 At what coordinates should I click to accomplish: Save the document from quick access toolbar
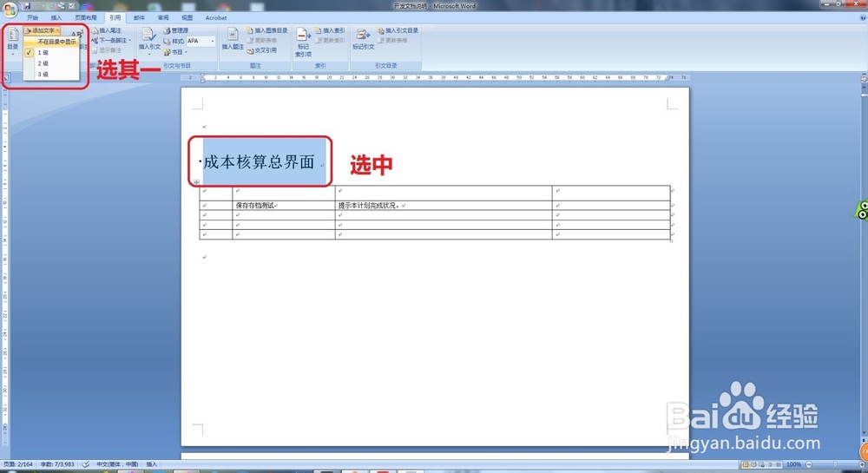point(27,6)
